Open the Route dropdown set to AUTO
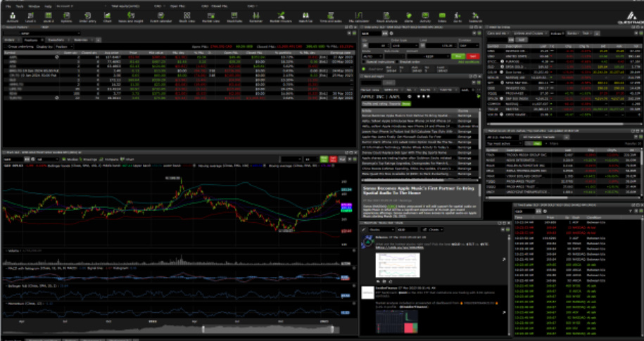The height and width of the screenshot is (341, 644). coord(372,56)
